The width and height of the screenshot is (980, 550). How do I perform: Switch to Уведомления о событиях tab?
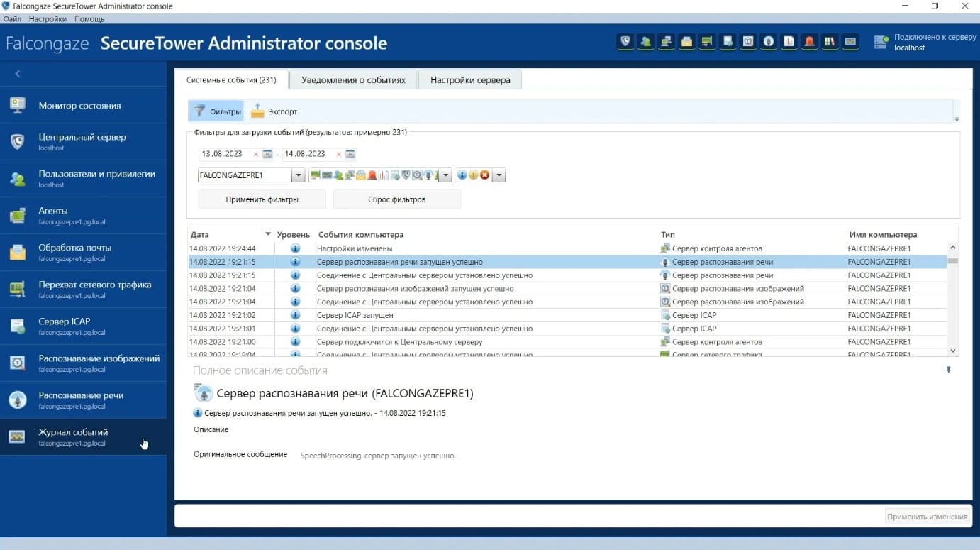(353, 80)
